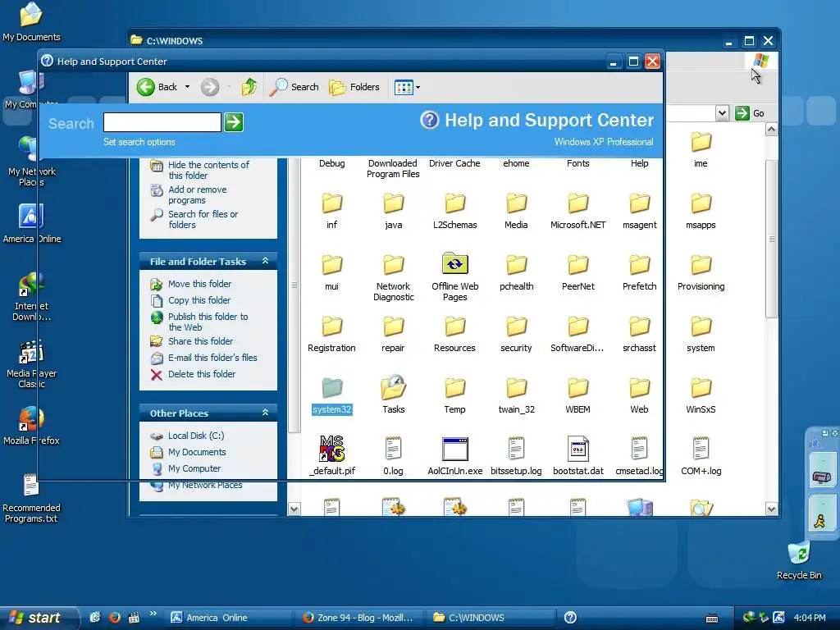Open Set search options link

point(139,142)
